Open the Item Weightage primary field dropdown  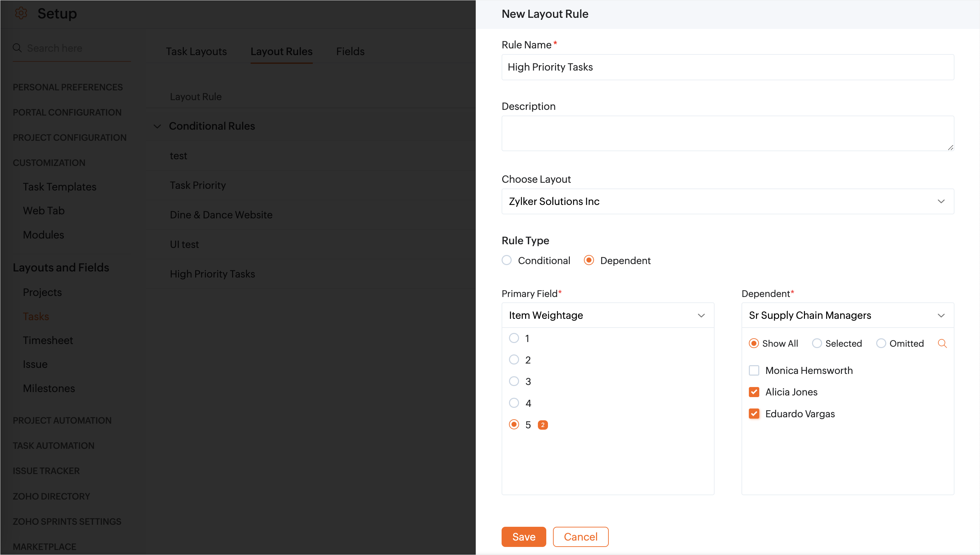607,315
